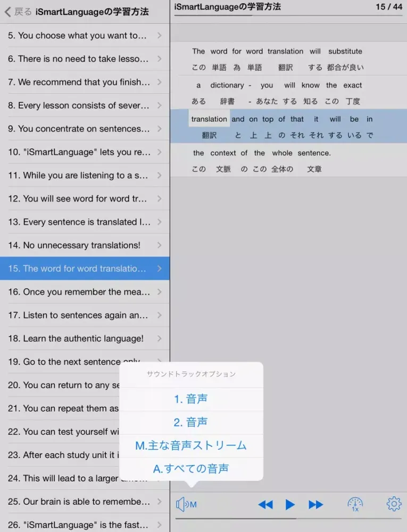This screenshot has width=407, height=532.
Task: Open lesson 9 'You concentrate on sentences'
Action: point(85,129)
